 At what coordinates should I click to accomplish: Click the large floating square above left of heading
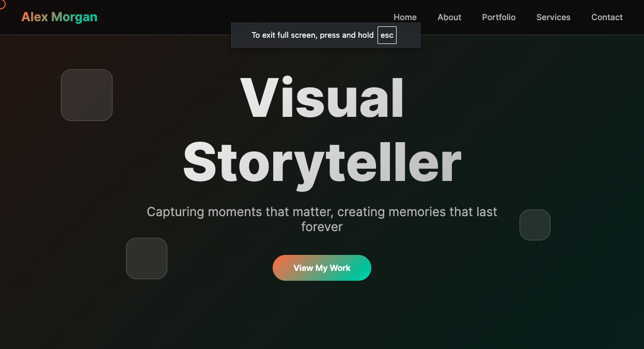(87, 95)
